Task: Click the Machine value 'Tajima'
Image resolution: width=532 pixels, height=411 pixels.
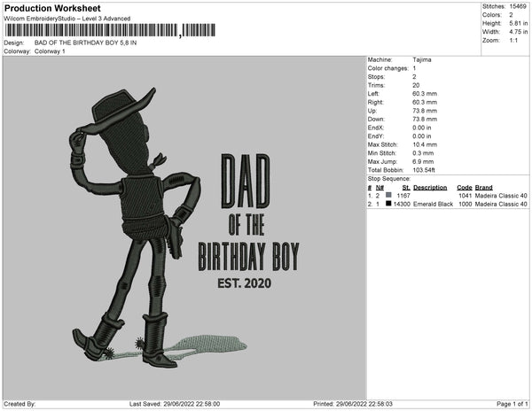Action: (422, 59)
